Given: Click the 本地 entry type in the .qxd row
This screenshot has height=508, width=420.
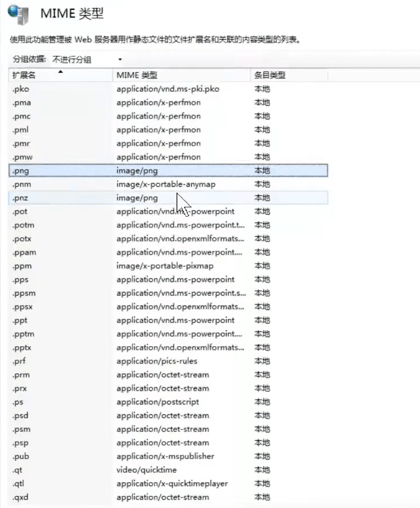Looking at the screenshot, I should pos(262,497).
